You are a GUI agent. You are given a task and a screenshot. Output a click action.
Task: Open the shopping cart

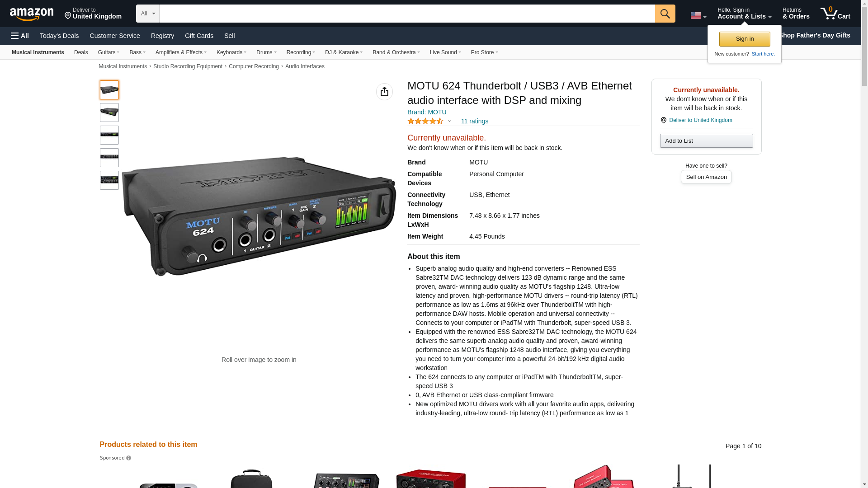pyautogui.click(x=835, y=14)
